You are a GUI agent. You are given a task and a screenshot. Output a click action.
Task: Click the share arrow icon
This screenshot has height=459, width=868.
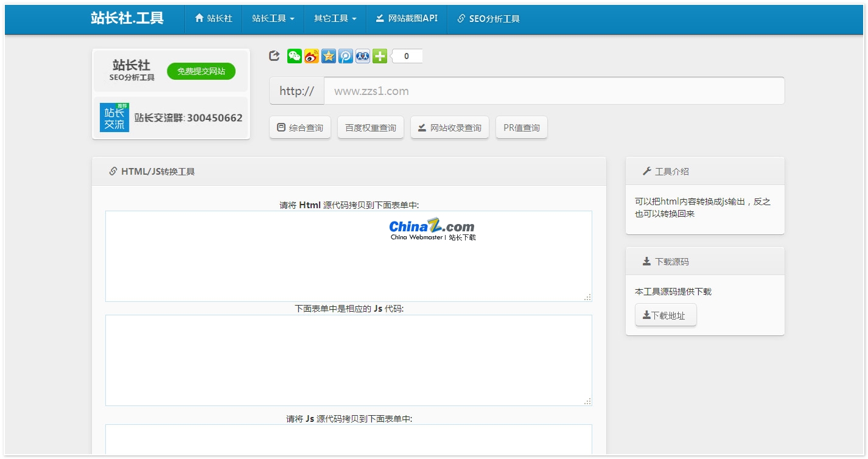click(x=275, y=56)
